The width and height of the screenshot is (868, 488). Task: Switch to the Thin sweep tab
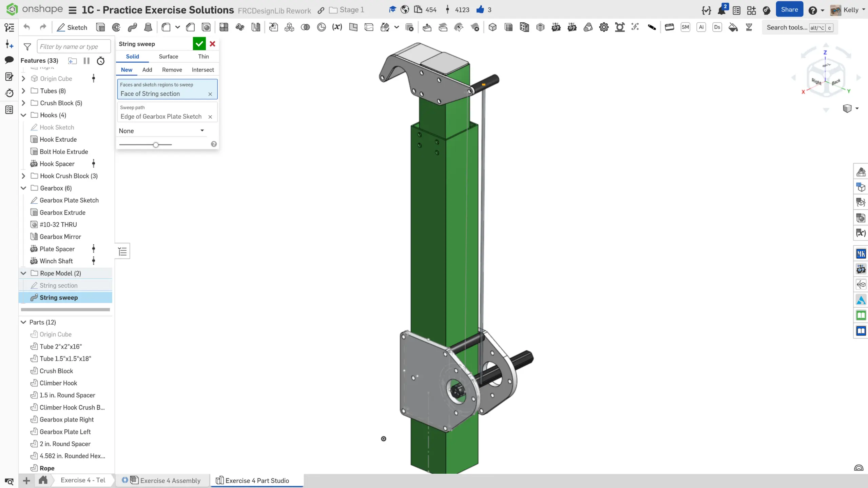tap(203, 57)
